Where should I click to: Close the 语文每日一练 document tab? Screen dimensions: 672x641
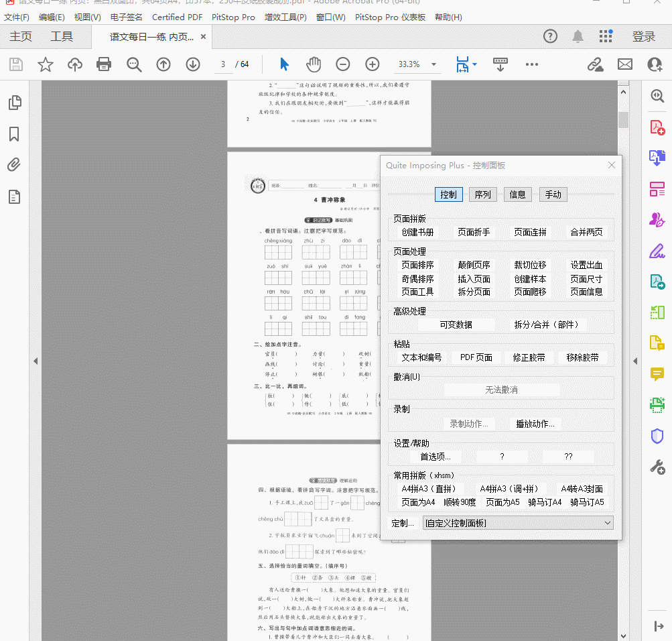click(203, 36)
